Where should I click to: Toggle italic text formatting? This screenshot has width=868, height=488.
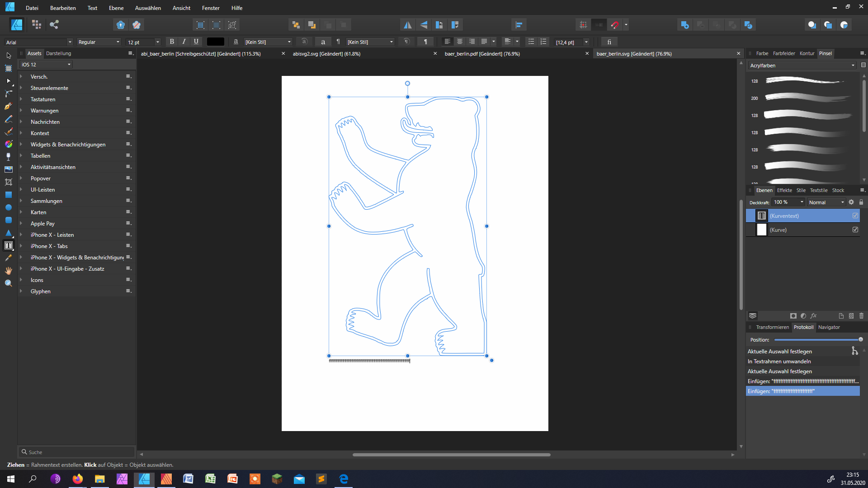point(184,42)
